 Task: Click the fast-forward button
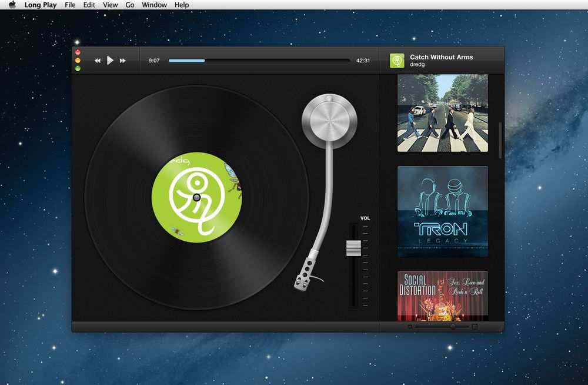pos(123,61)
